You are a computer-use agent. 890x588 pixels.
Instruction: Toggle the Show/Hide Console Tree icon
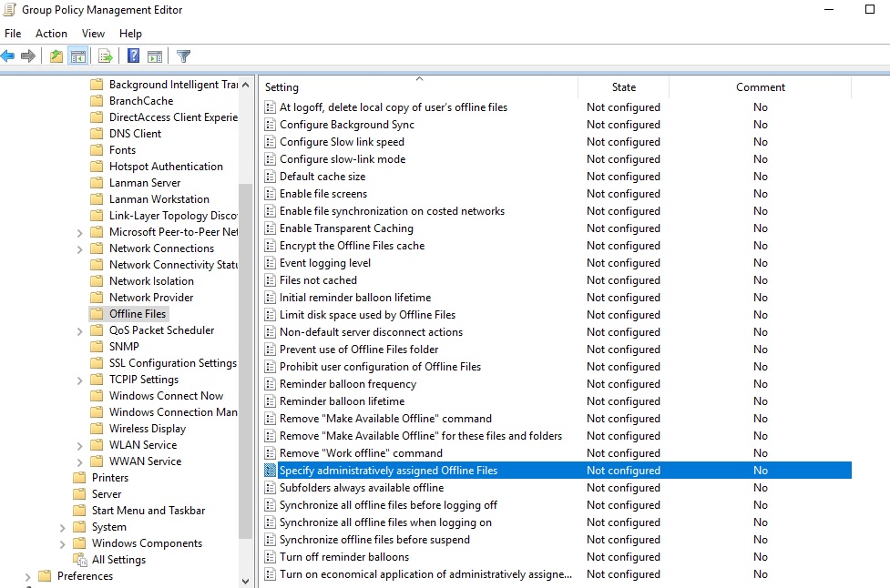coord(77,56)
